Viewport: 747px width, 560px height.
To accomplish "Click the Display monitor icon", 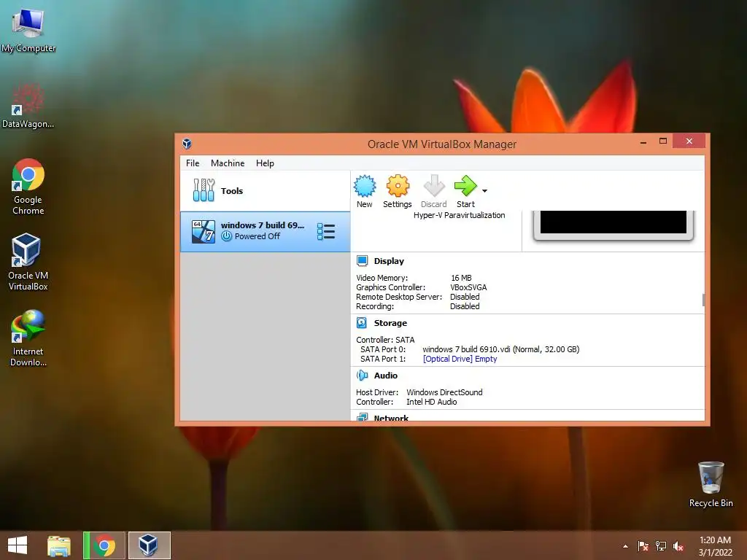I will 362,260.
